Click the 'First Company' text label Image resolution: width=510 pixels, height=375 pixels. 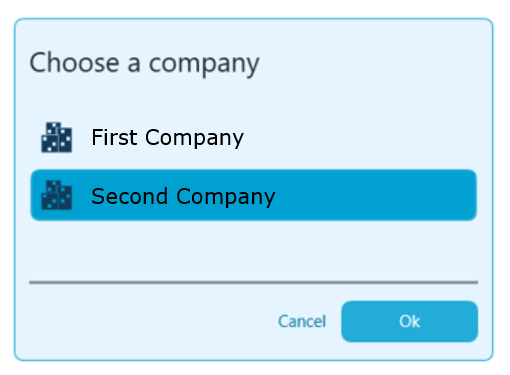[x=168, y=137]
